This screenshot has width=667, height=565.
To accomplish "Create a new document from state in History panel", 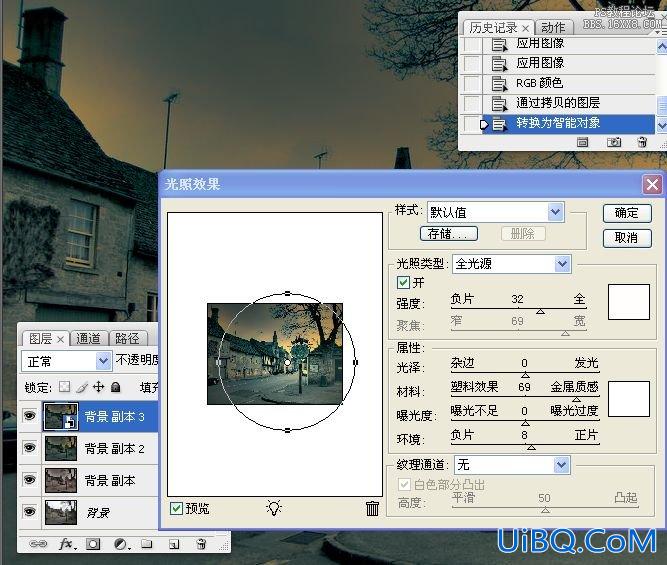I will (582, 142).
